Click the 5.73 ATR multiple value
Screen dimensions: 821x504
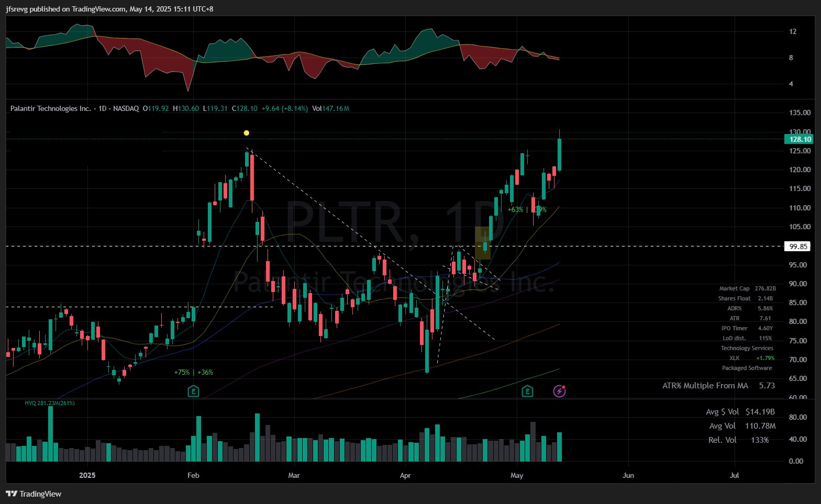point(767,386)
